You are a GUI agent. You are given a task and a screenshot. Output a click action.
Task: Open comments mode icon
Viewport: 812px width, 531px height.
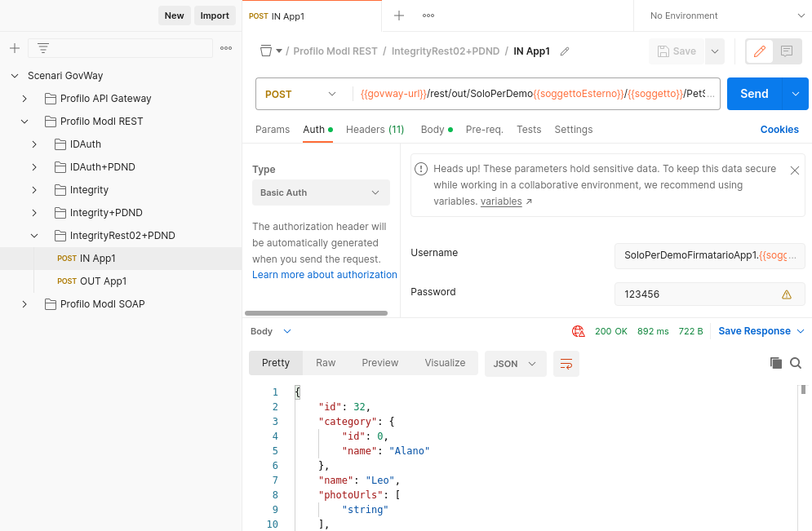click(x=787, y=51)
